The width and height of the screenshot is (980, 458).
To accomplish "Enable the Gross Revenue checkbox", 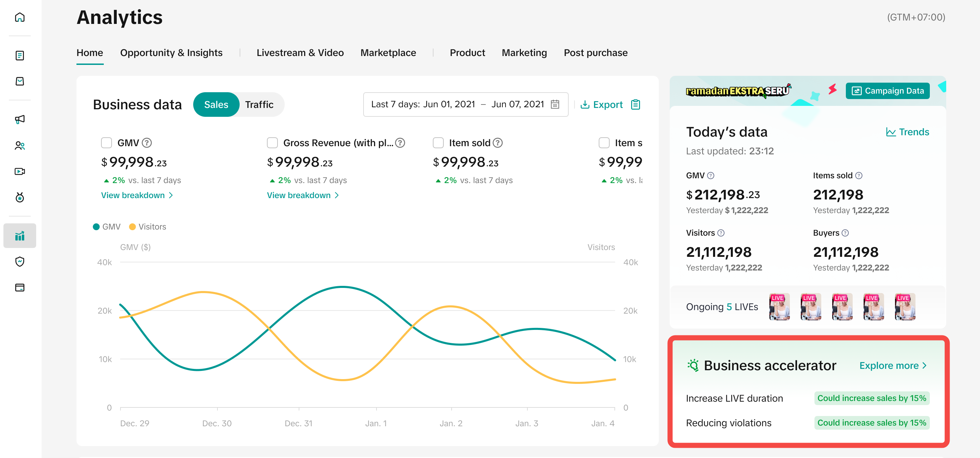I will point(272,143).
